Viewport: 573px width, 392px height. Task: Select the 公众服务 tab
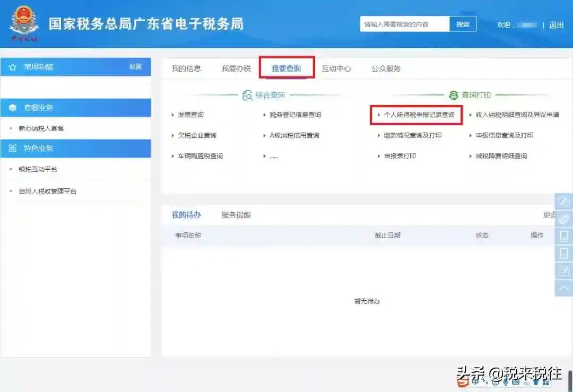point(386,68)
